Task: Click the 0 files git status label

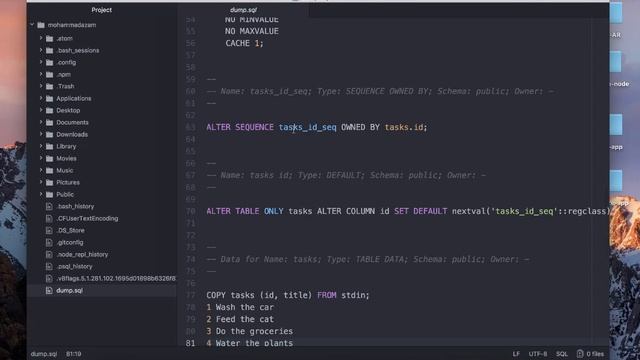Action: [x=595, y=354]
